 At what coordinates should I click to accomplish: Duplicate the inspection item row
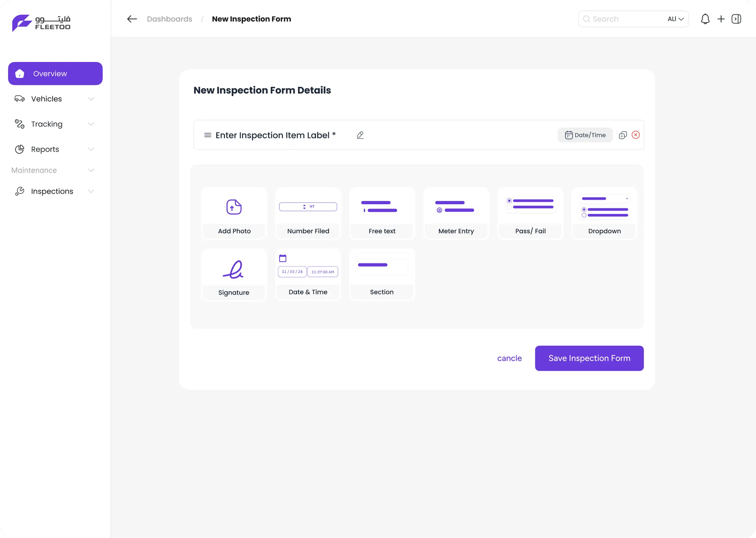point(623,135)
